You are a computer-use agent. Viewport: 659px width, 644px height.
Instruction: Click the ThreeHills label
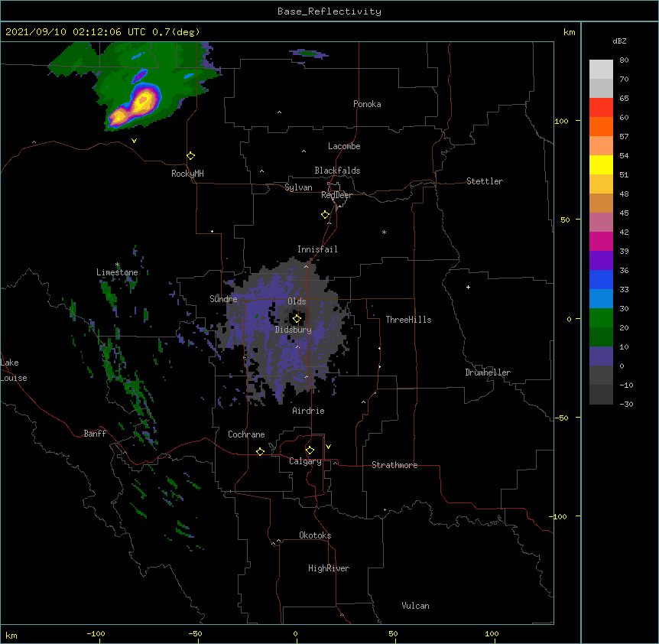point(408,320)
